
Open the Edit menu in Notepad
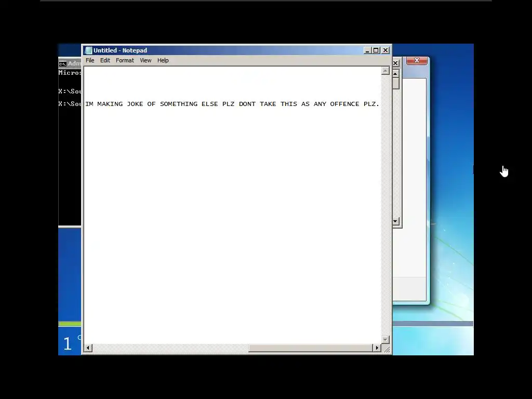coord(105,60)
